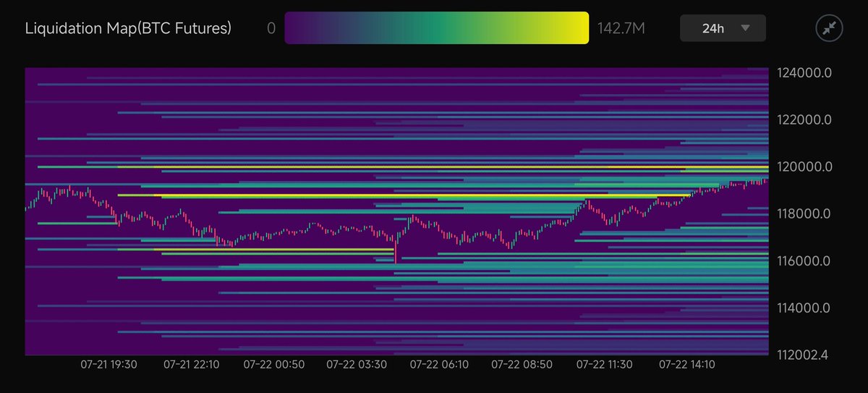This screenshot has height=393, width=868.
Task: Click the 118000.0 price axis label
Action: pos(803,214)
